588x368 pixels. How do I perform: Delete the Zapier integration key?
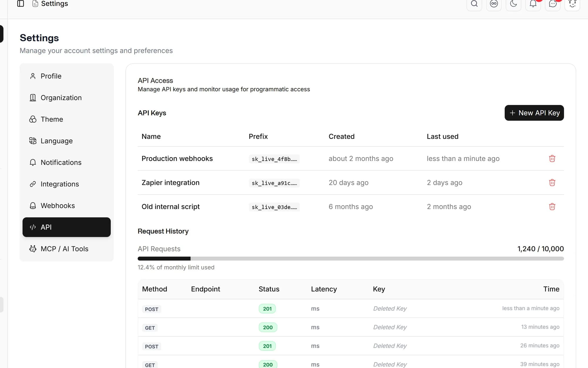[x=552, y=183]
